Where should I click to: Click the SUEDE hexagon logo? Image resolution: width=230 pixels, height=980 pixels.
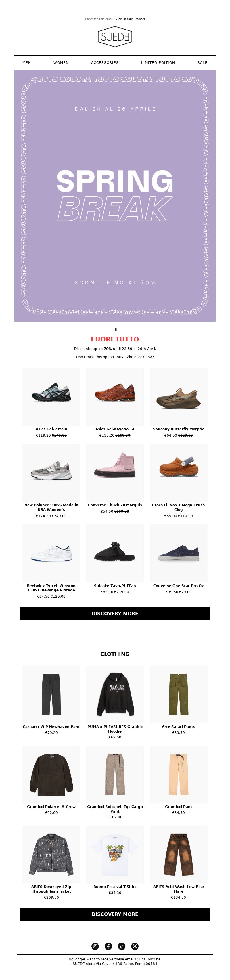click(x=115, y=37)
